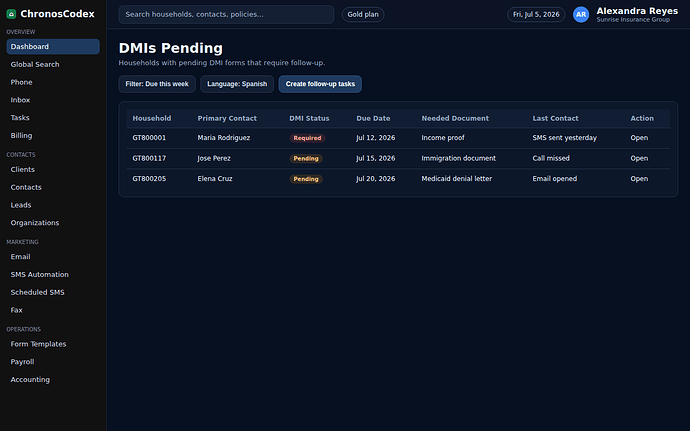Select household GT800205
690x431 pixels.
pos(149,179)
